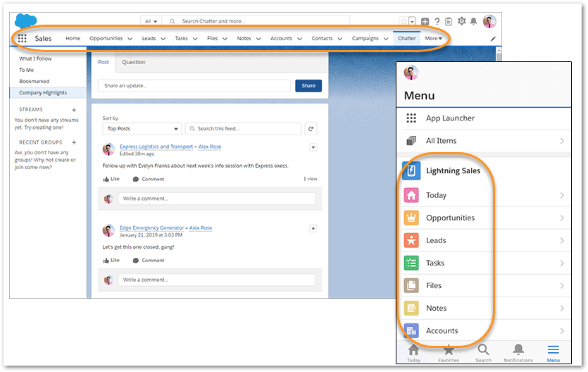The width and height of the screenshot is (588, 372).
Task: Click the global actions plus icon
Action: pyautogui.click(x=425, y=21)
